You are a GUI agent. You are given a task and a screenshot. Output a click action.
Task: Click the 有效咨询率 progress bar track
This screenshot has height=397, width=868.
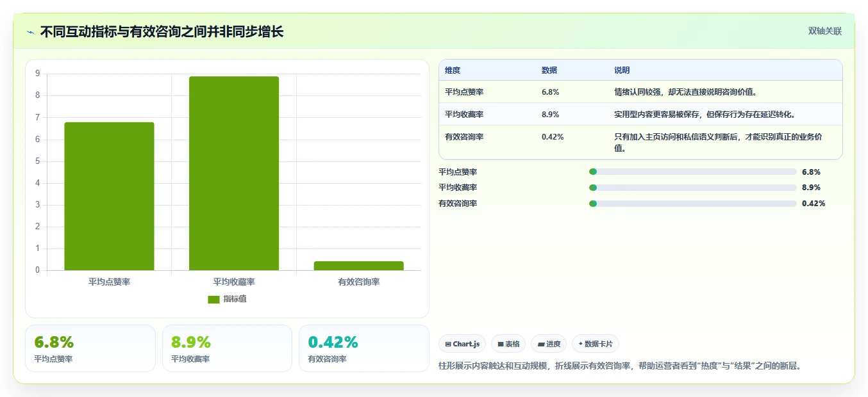point(692,204)
